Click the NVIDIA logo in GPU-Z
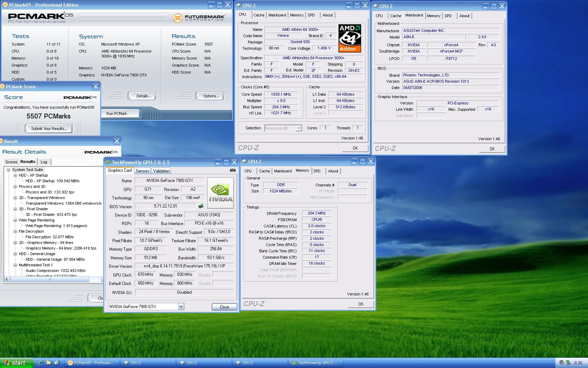Viewport: 588px width, 368px height. pyautogui.click(x=220, y=193)
